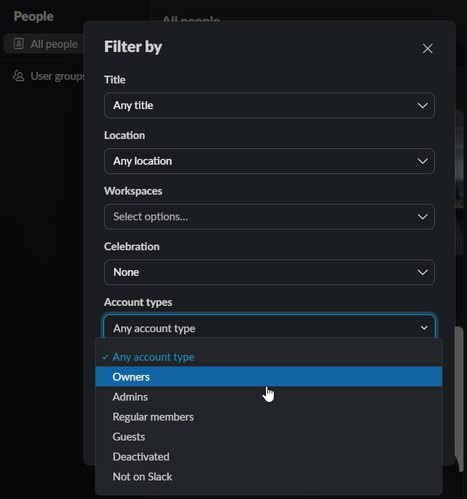The image size is (467, 499).
Task: Select Not on Slack option
Action: click(269, 477)
